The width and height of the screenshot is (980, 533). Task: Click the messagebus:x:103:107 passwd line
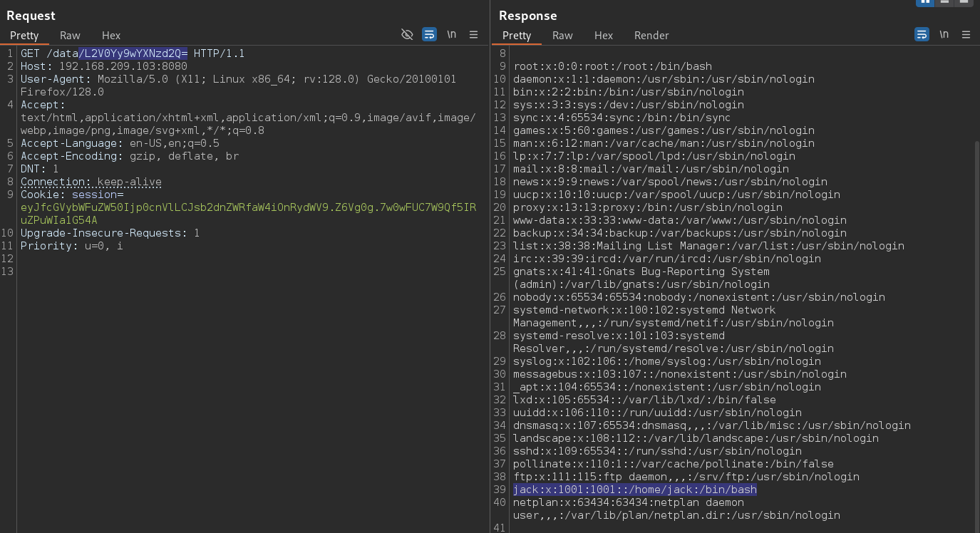click(x=680, y=374)
